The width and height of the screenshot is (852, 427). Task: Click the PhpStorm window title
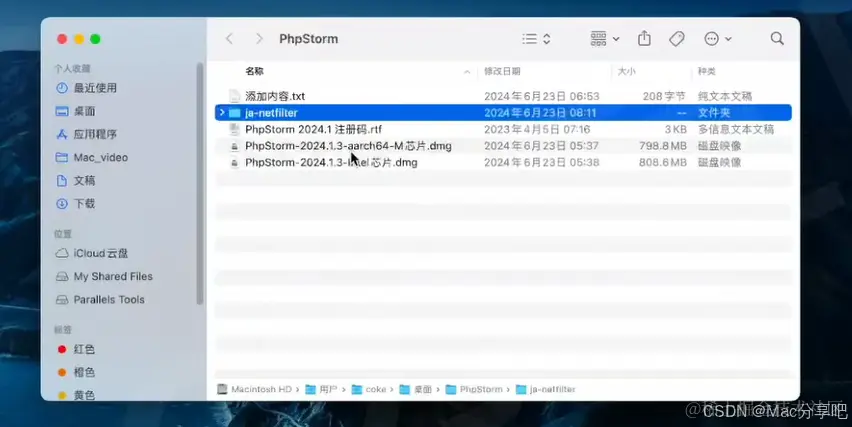tap(309, 39)
